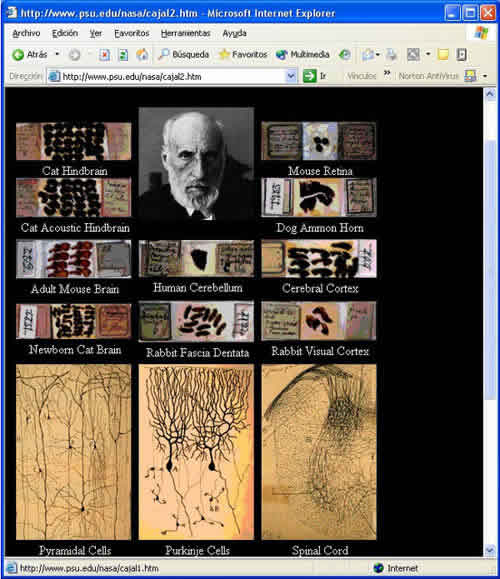Click the Windows flag logo
The width and height of the screenshot is (500, 579).
[x=482, y=33]
